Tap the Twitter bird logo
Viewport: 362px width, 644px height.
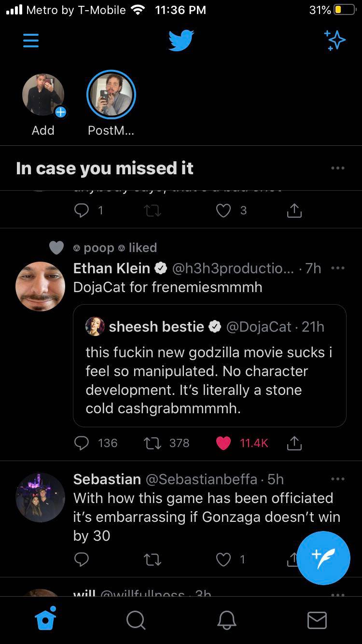pyautogui.click(x=181, y=41)
